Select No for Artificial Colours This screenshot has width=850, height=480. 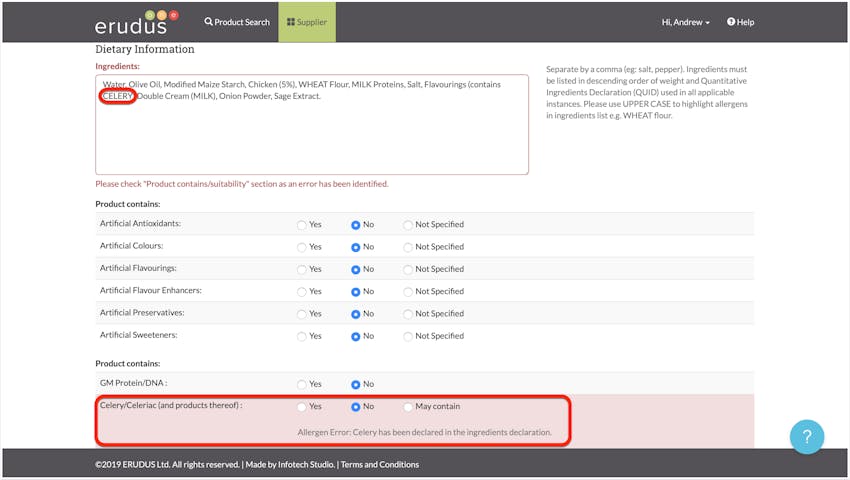click(x=356, y=247)
